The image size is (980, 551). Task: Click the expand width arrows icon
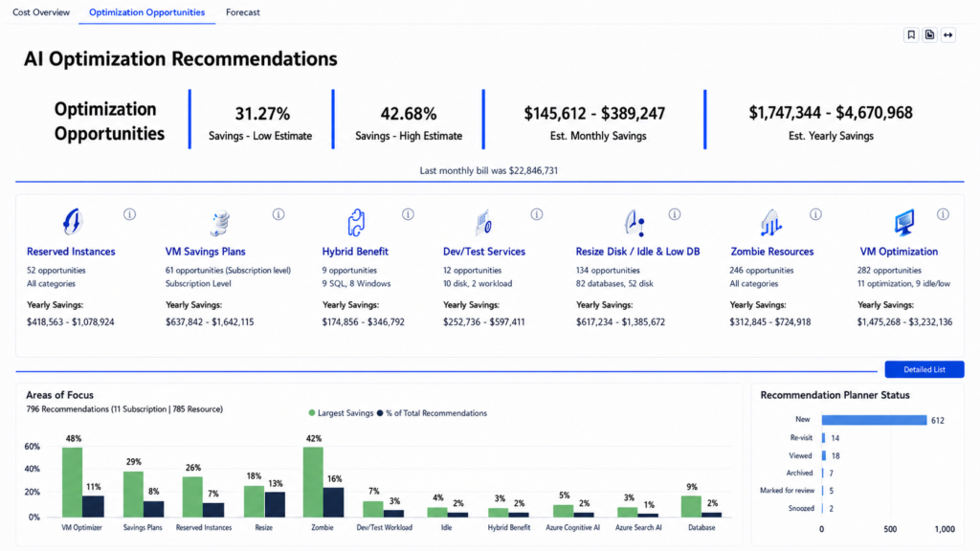948,35
